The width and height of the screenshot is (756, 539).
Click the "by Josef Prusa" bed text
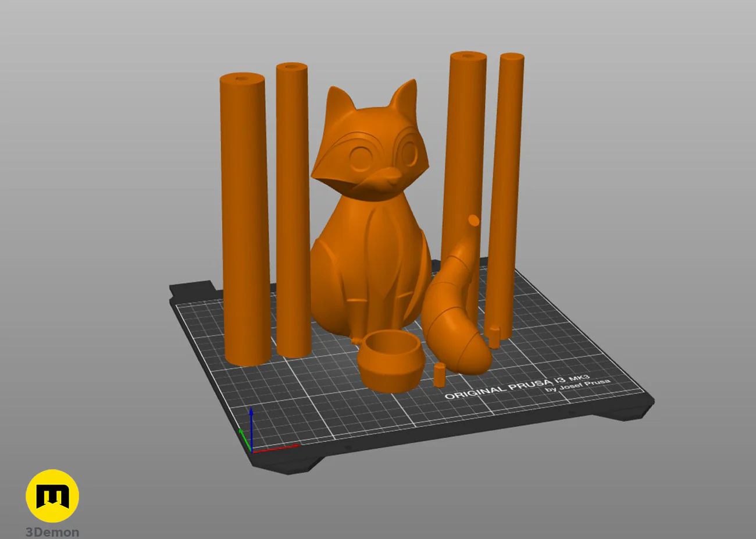pyautogui.click(x=578, y=385)
